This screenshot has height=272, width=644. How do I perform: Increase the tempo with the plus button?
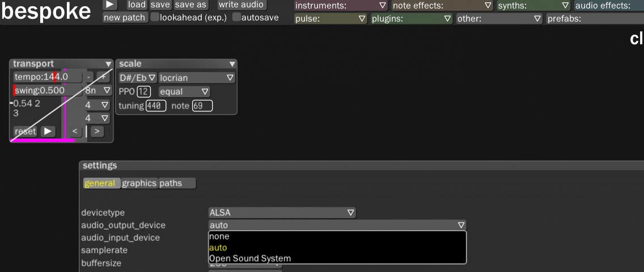pos(103,77)
